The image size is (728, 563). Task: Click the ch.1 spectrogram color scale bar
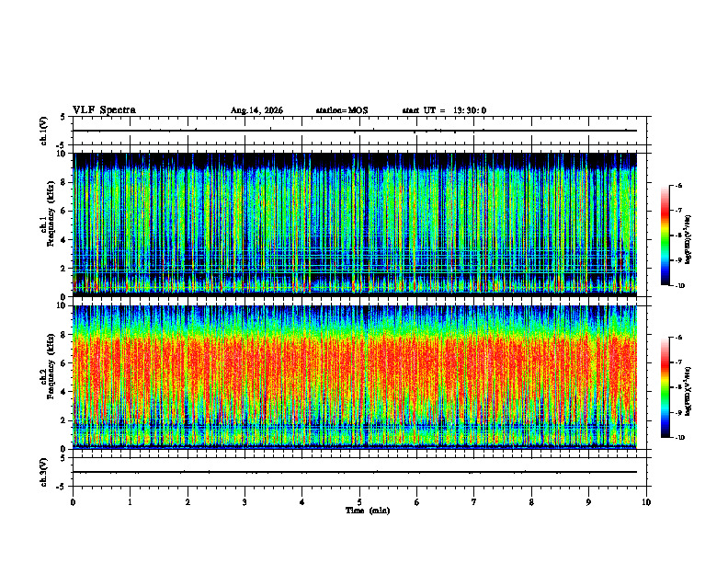pos(665,236)
